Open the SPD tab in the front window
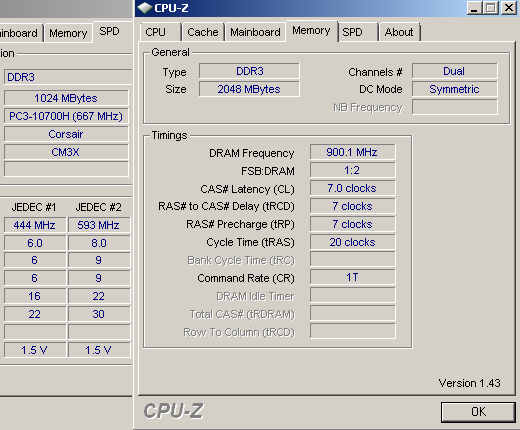The image size is (520, 430). point(358,32)
